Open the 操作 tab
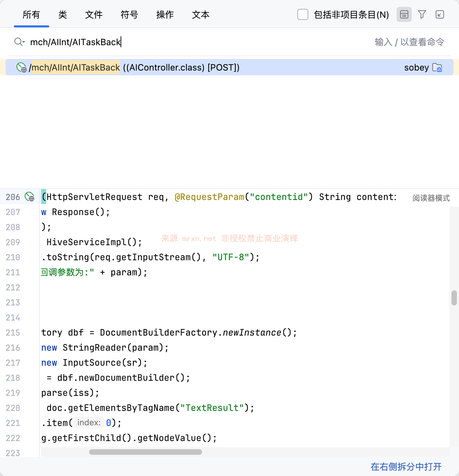The image size is (459, 476). point(165,15)
